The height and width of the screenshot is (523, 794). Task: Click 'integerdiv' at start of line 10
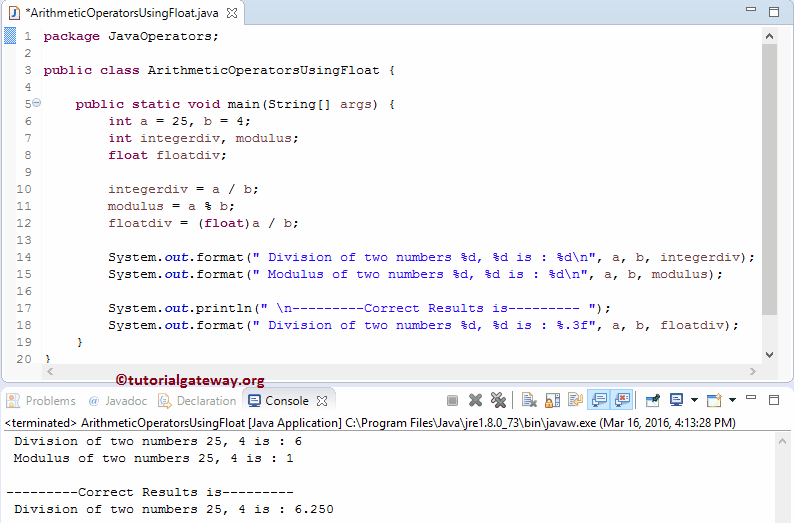point(148,189)
